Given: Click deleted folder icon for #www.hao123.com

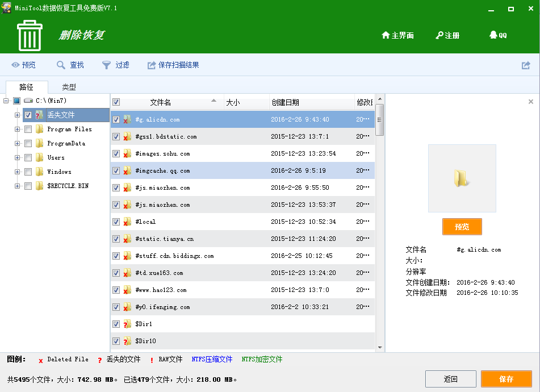Looking at the screenshot, I should coord(127,290).
